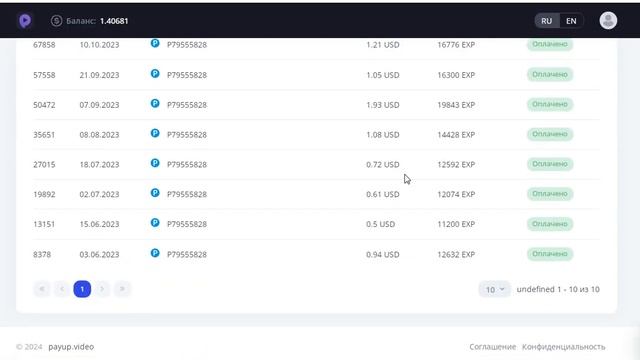Click the date 15.06.2023
640x360 pixels.
99,224
